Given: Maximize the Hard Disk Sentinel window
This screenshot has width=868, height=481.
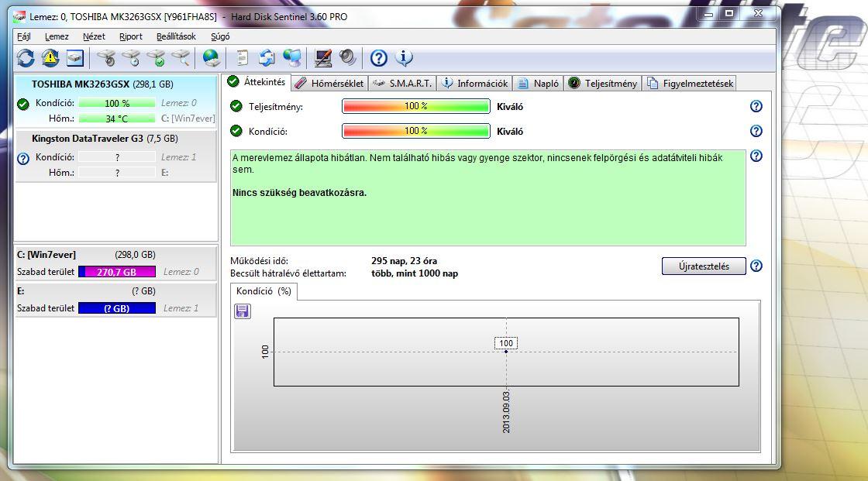Looking at the screenshot, I should click(729, 13).
